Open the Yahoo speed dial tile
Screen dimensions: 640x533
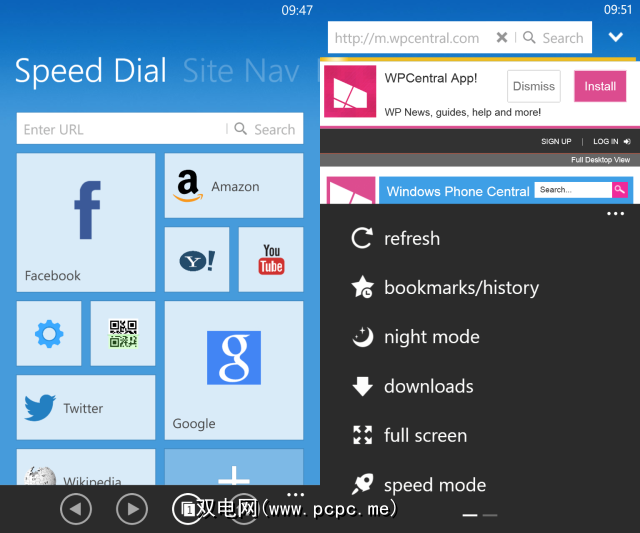[197, 260]
